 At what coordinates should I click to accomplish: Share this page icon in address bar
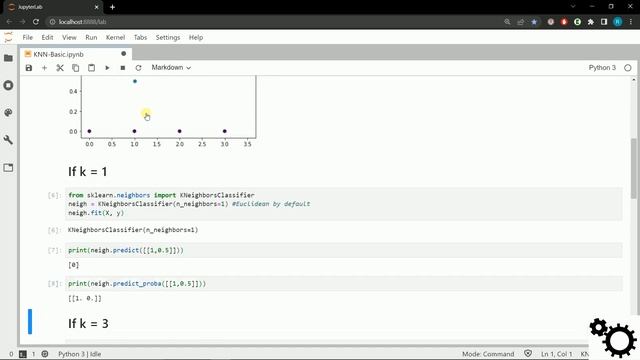[520, 22]
